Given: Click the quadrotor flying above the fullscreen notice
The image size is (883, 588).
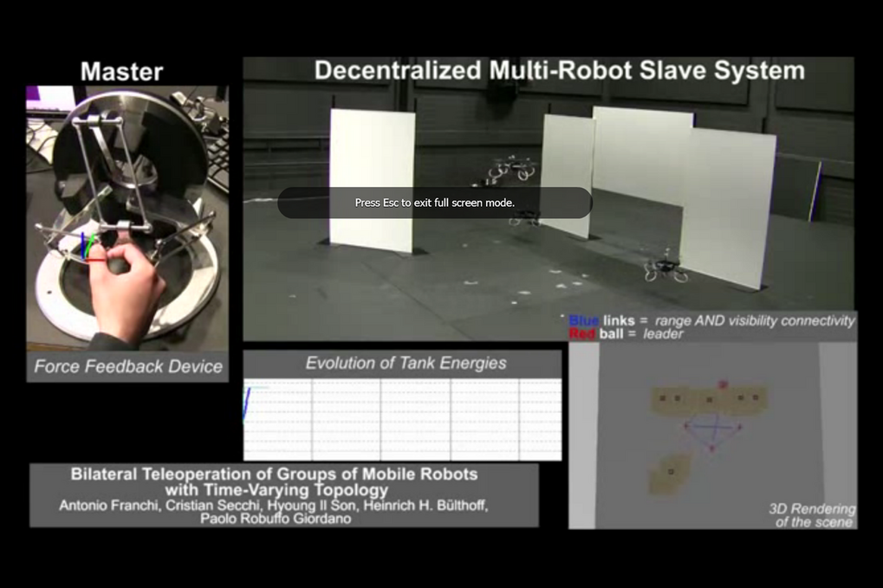Looking at the screenshot, I should tap(511, 167).
